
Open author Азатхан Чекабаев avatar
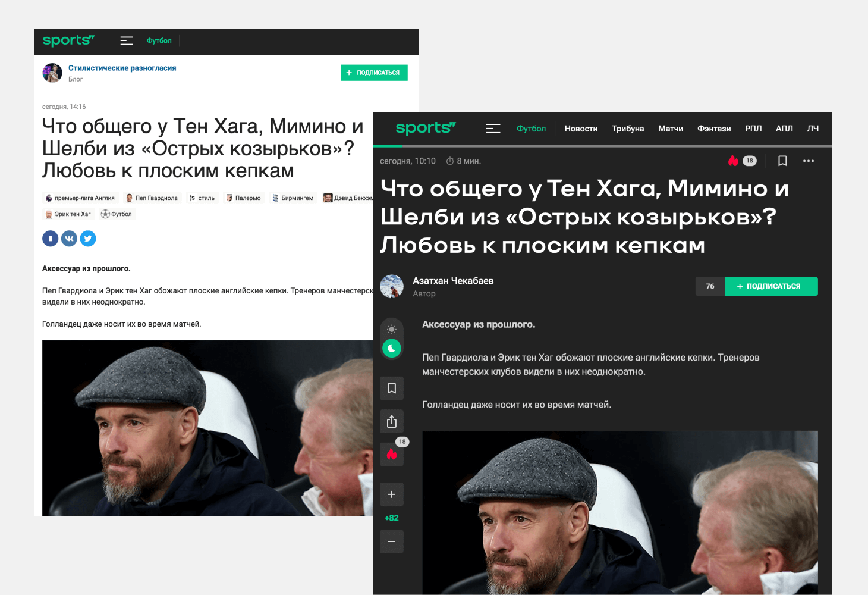click(392, 286)
